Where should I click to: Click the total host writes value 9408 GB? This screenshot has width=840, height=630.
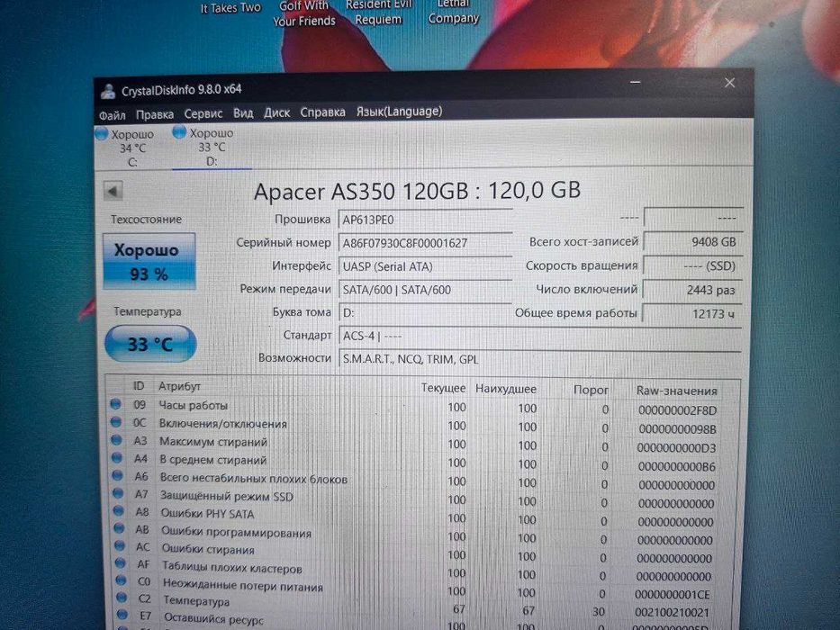pos(692,241)
